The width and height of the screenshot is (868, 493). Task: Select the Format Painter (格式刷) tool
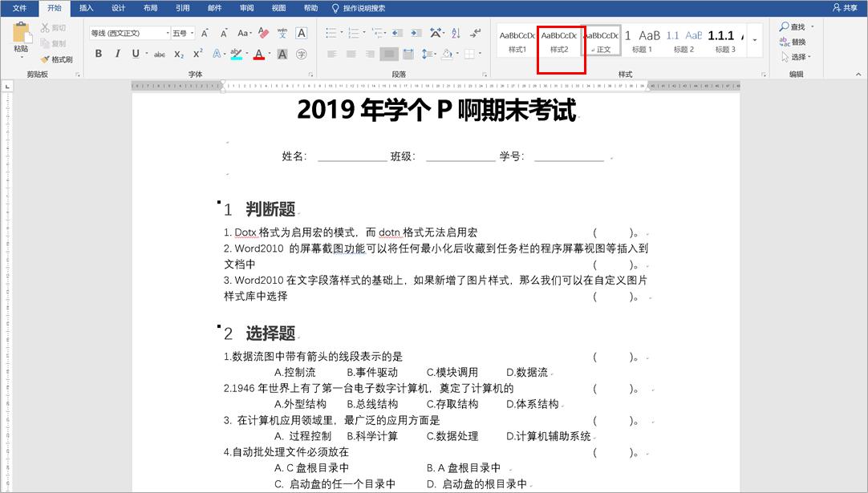pyautogui.click(x=52, y=59)
